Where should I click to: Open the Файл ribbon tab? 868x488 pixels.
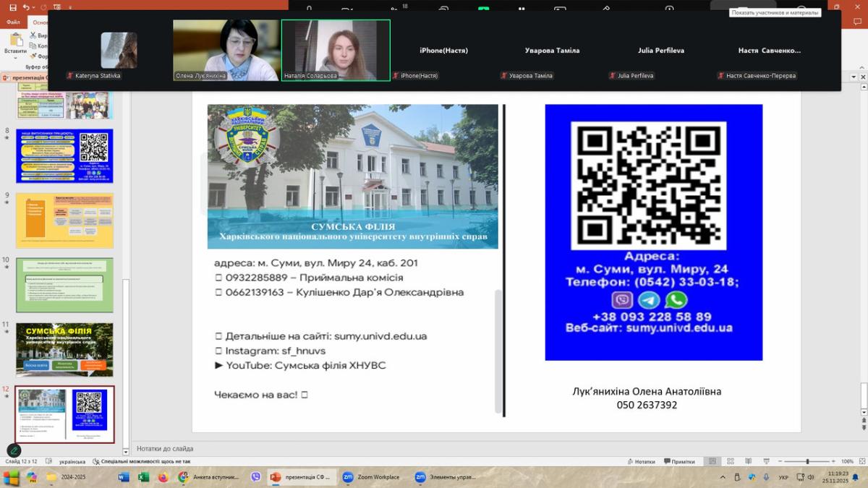pos(13,22)
